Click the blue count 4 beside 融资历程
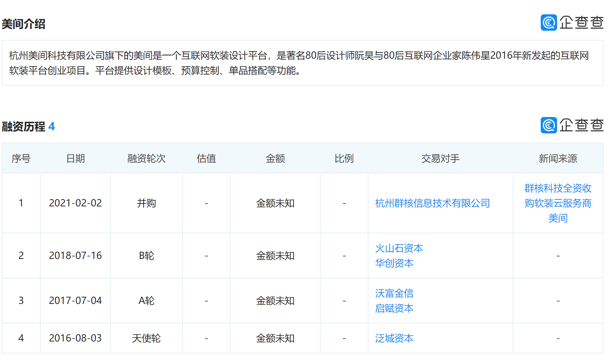The width and height of the screenshot is (611, 364). tap(52, 127)
